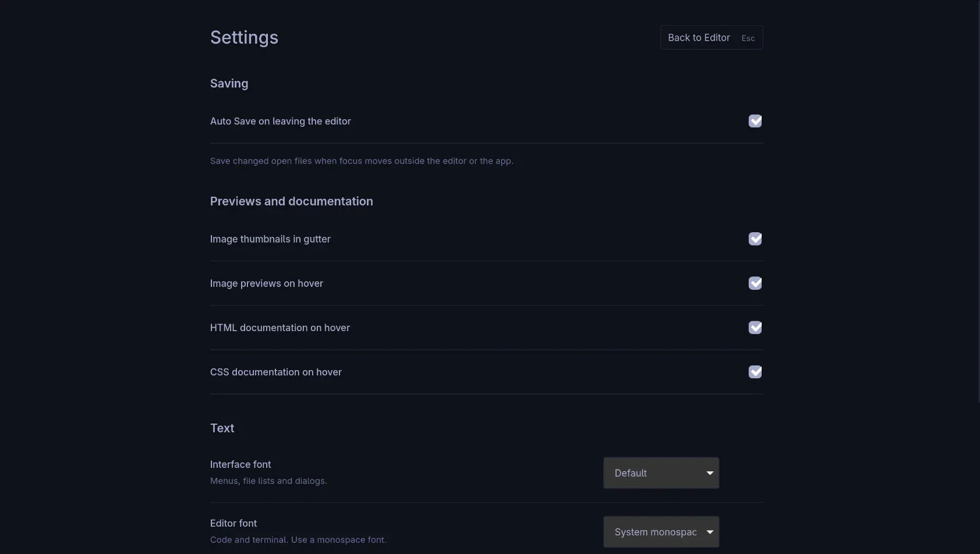Click the 'Editor font' label
The width and height of the screenshot is (980, 554).
coord(233,523)
